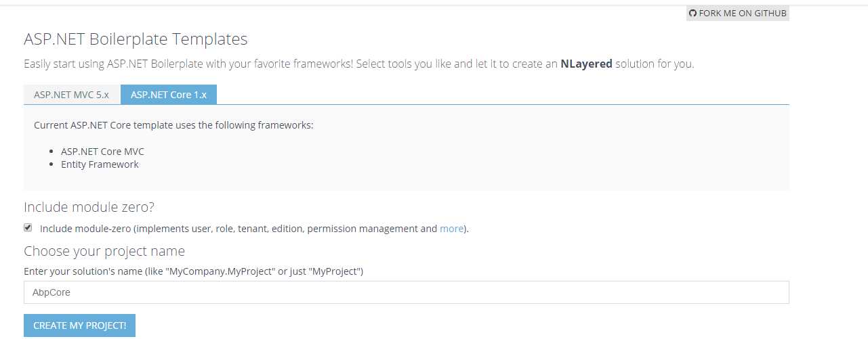Open the FORK ME ON GITHUB link
This screenshot has width=868, height=339.
[738, 14]
